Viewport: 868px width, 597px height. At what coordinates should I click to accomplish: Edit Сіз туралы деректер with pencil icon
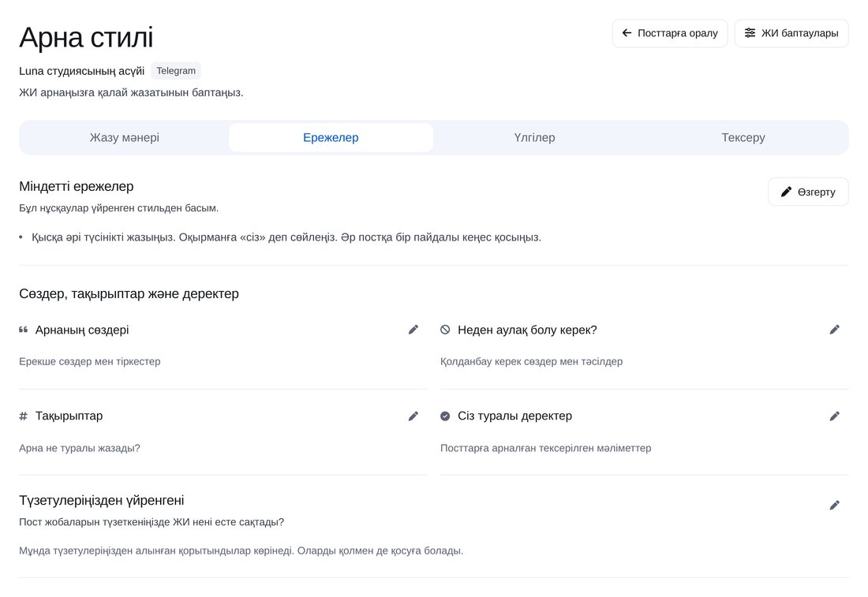point(835,416)
